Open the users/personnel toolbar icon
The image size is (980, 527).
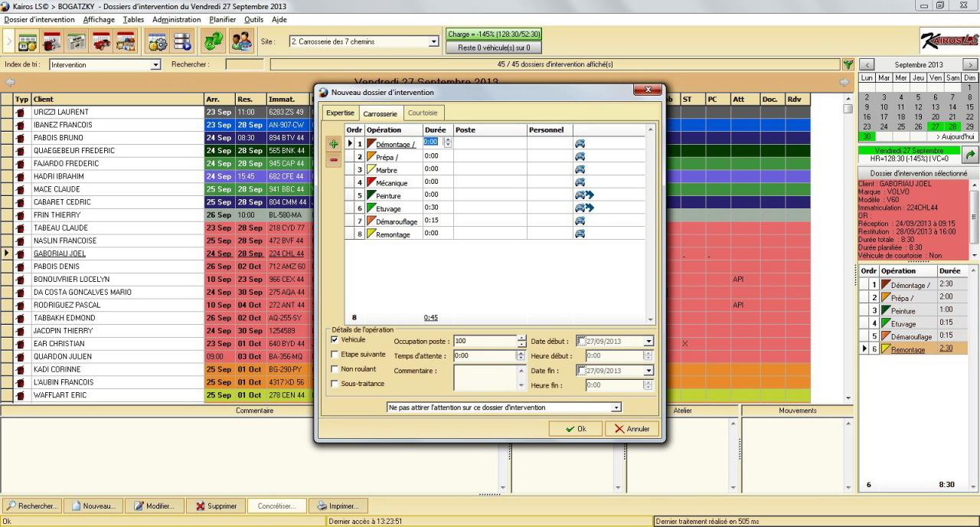[241, 41]
